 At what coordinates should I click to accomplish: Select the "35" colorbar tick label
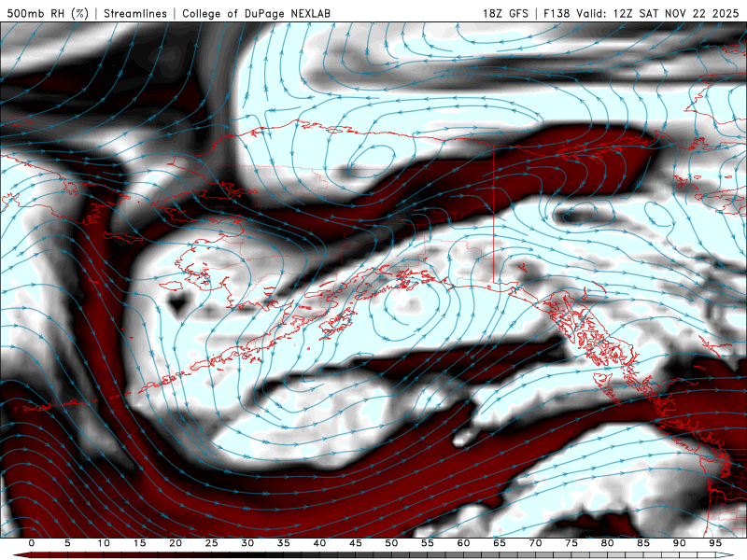point(284,543)
